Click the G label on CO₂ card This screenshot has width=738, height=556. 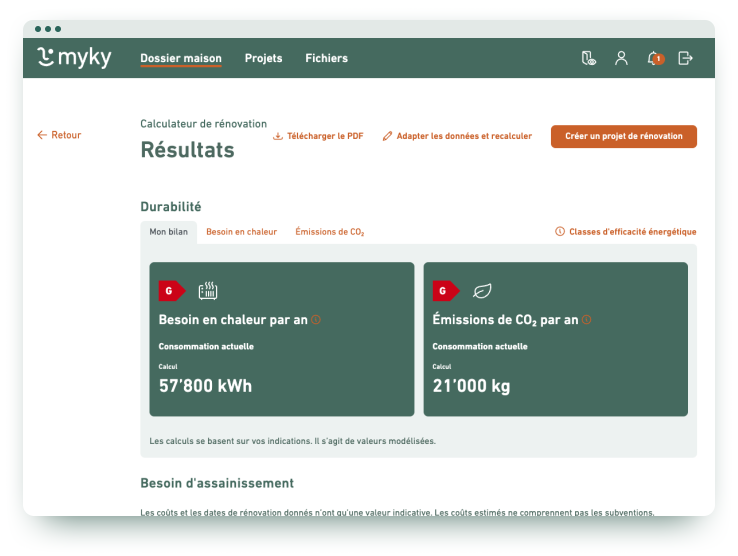446,291
